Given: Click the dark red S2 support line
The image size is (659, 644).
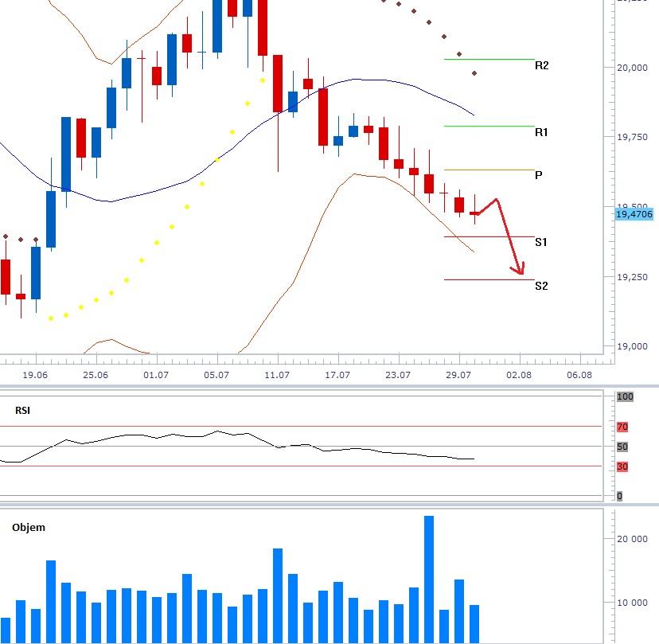Looking at the screenshot, I should pyautogui.click(x=489, y=279).
